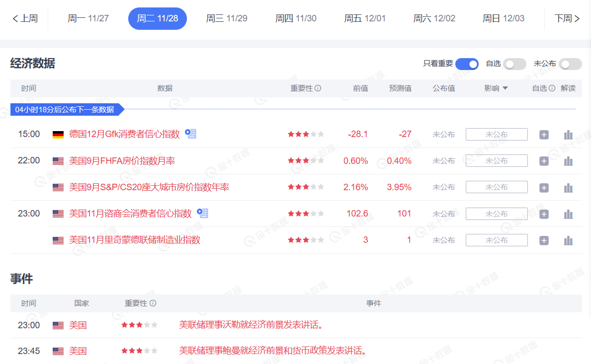Open the chart icon for 德国12月Gfk消费者信心指数
This screenshot has width=591, height=364.
[568, 134]
